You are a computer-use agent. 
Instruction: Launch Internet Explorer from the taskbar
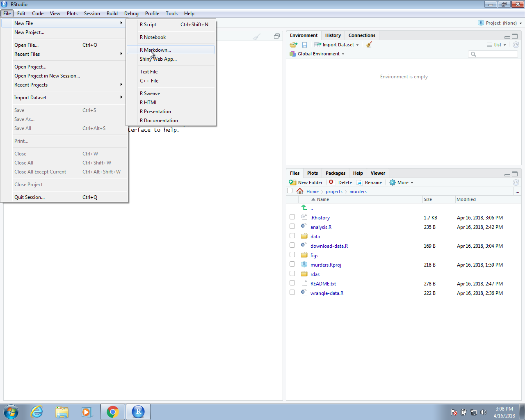coord(37,412)
